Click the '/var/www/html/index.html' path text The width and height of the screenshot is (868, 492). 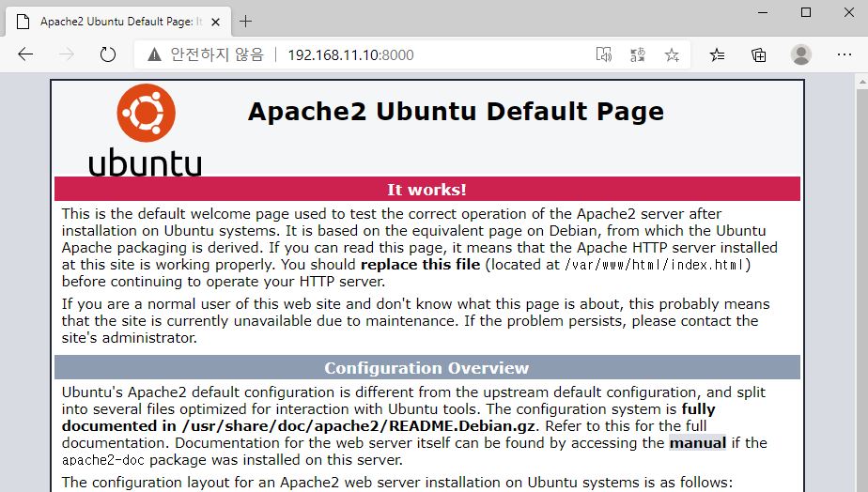coord(655,265)
